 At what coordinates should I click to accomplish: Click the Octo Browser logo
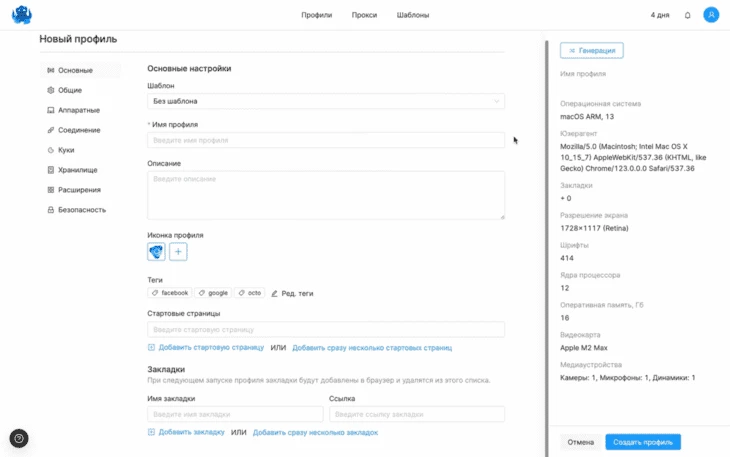(22, 15)
